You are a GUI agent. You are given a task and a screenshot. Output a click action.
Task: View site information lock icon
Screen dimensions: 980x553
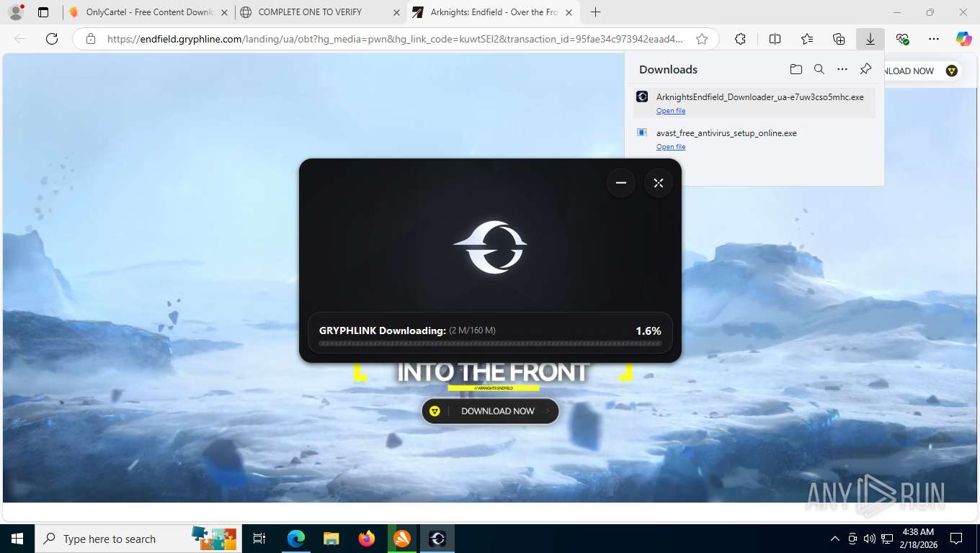[x=90, y=39]
